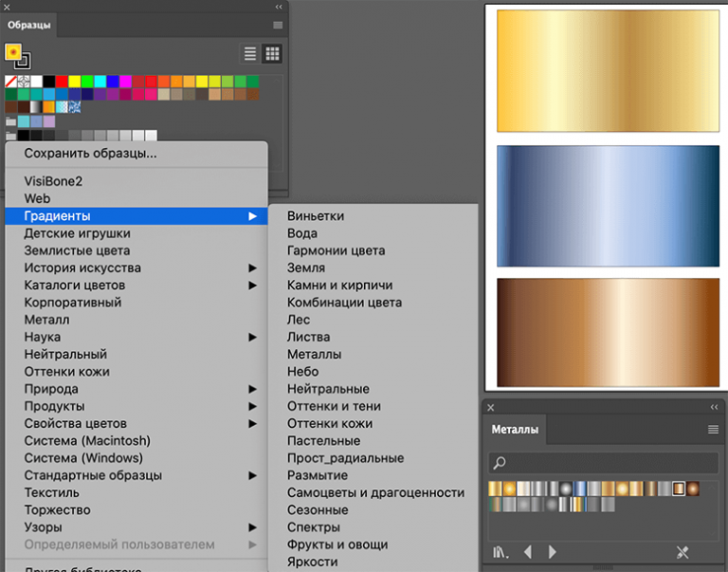Select the fill color indicator box

point(14,52)
